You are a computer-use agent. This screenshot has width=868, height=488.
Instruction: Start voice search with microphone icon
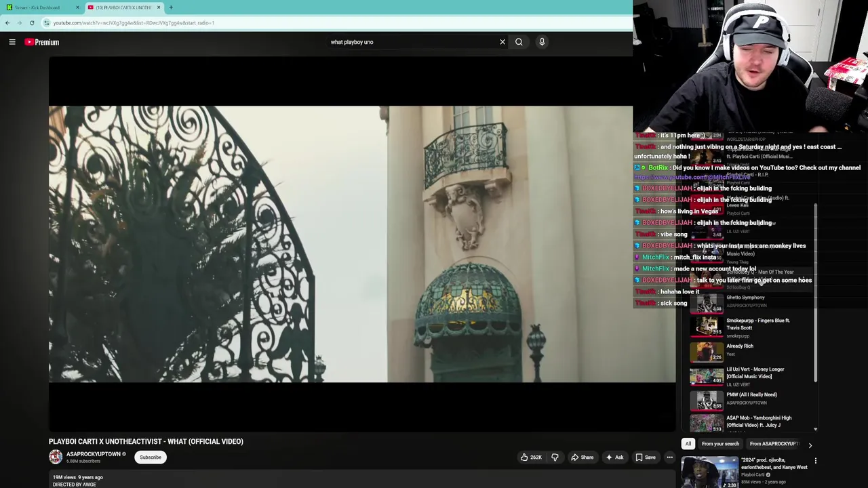[x=542, y=42]
